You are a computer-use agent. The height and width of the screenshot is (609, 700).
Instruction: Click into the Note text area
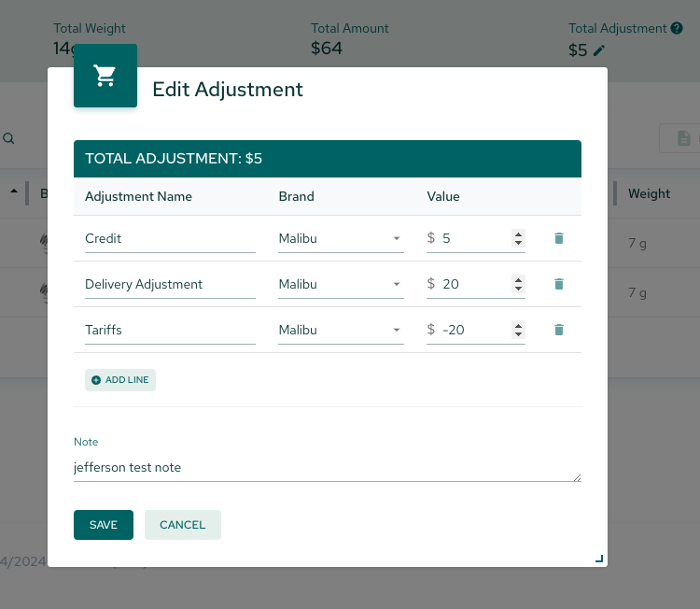[328, 467]
